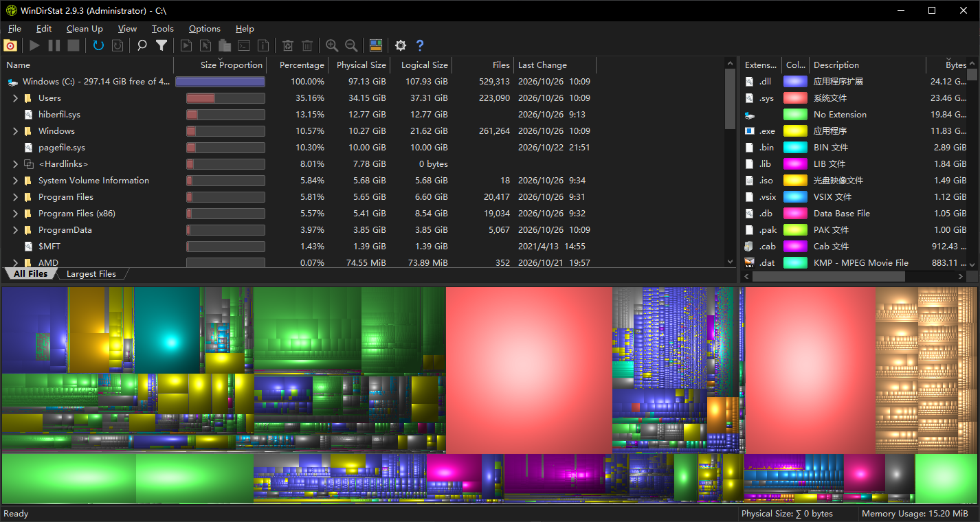Click the Refresh selected document icon
This screenshot has height=522, width=980.
point(118,45)
